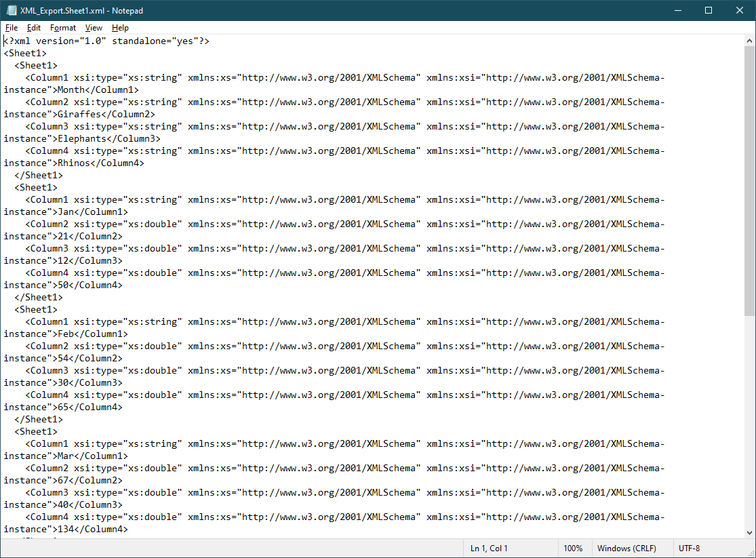Click the empty scrollbar track below the thumb

tap(749, 421)
